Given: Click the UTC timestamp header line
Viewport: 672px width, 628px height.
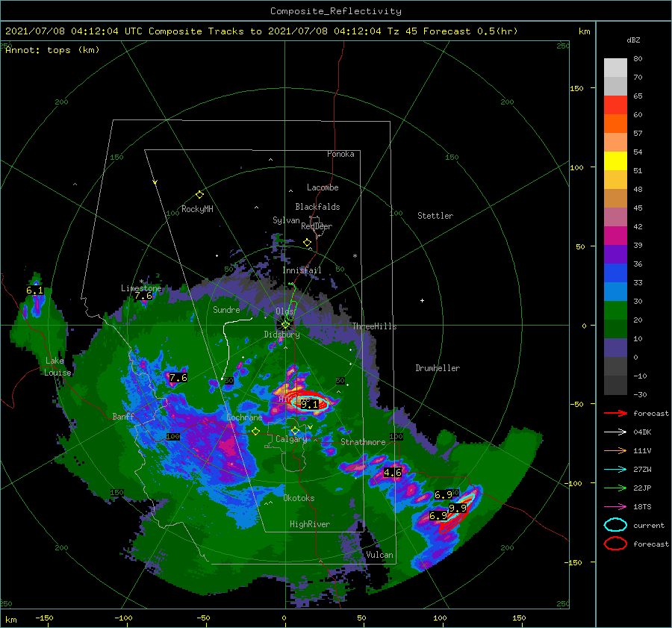Looking at the screenshot, I should (261, 31).
